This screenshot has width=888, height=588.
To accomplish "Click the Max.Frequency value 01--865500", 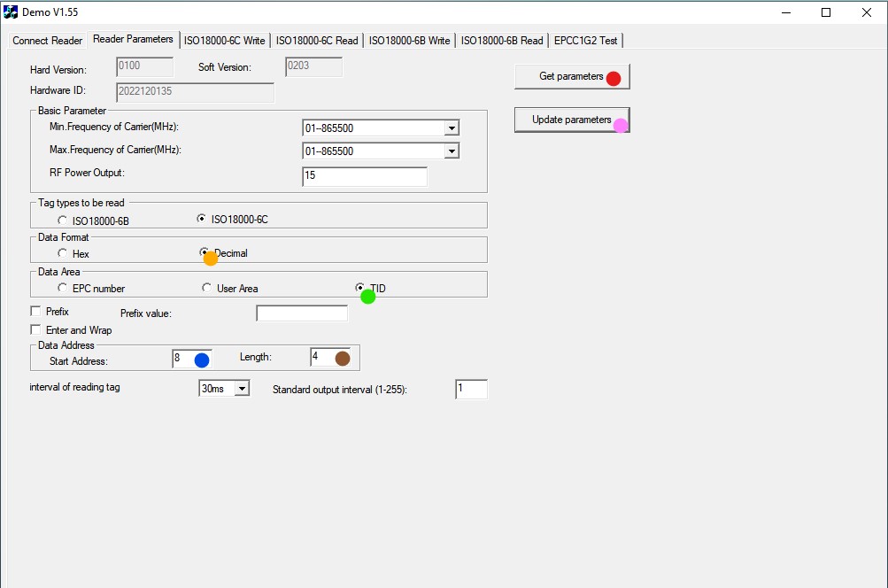I will tap(329, 151).
